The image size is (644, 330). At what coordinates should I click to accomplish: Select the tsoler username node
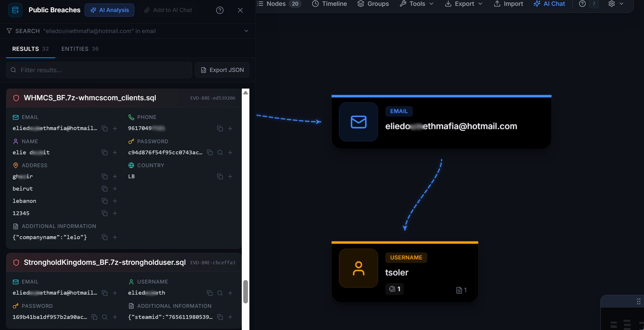(x=405, y=272)
